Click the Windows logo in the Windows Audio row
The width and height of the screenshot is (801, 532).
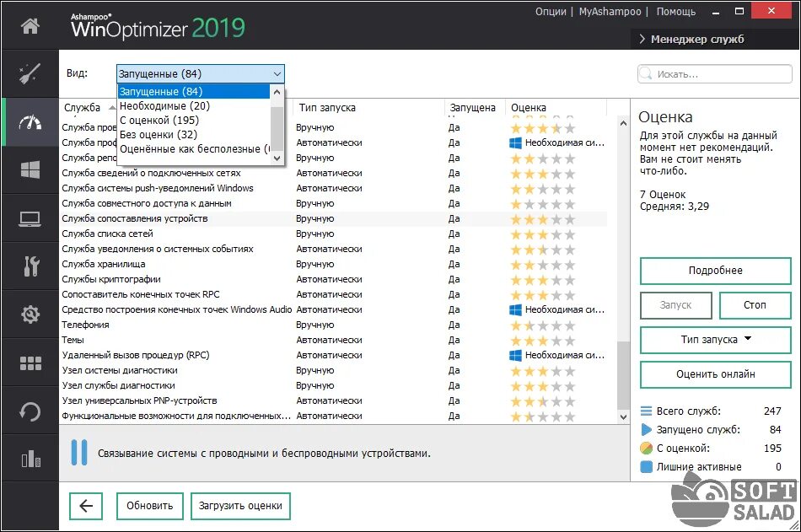515,309
